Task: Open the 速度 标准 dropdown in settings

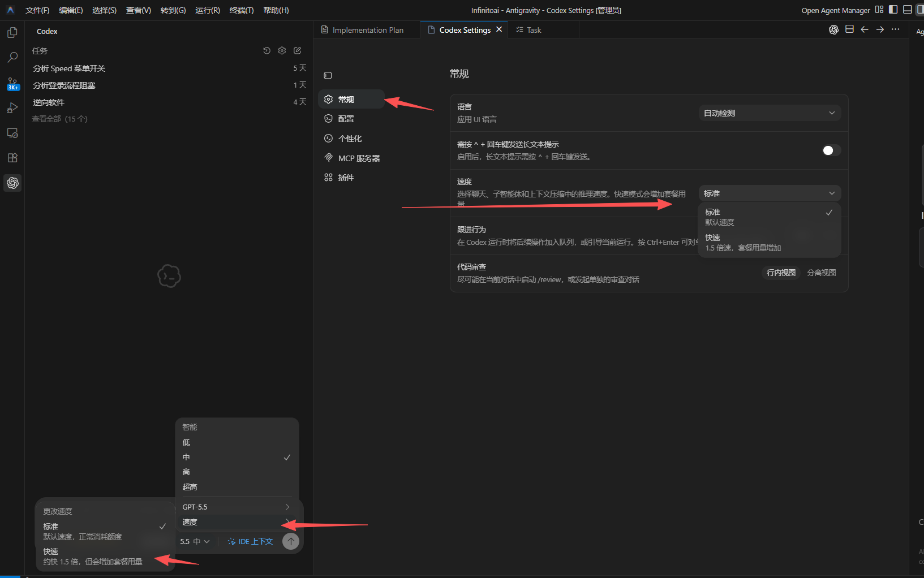Action: click(x=770, y=193)
